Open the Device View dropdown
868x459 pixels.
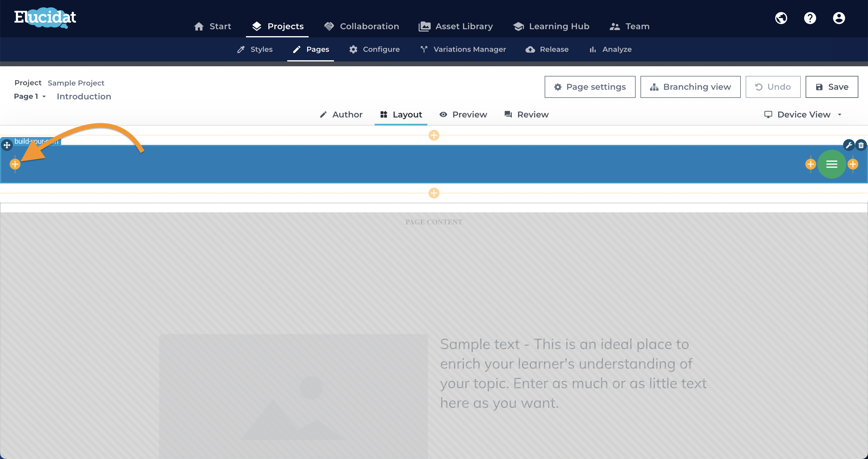tap(803, 114)
